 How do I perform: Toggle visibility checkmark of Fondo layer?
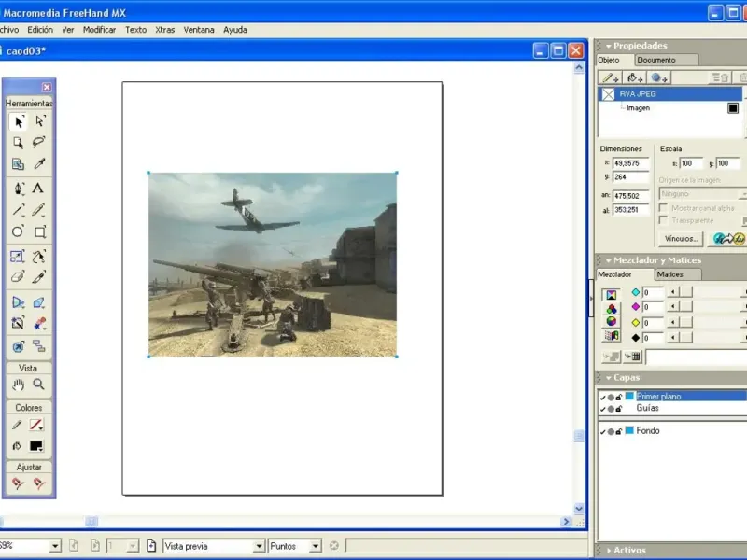[x=602, y=431]
